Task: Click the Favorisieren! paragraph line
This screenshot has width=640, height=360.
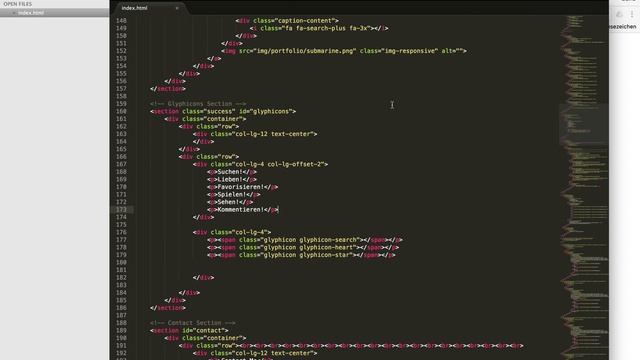Action: click(242, 187)
